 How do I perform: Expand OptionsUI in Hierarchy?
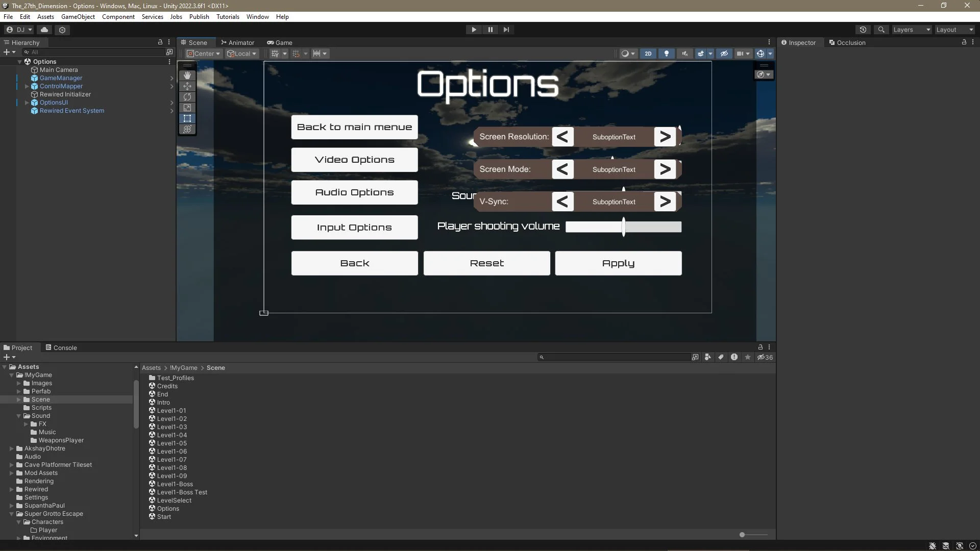click(x=27, y=103)
